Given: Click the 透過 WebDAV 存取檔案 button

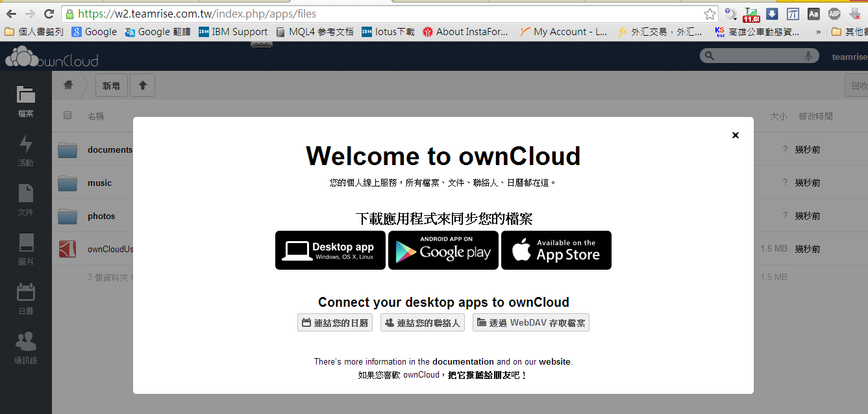Looking at the screenshot, I should point(531,323).
